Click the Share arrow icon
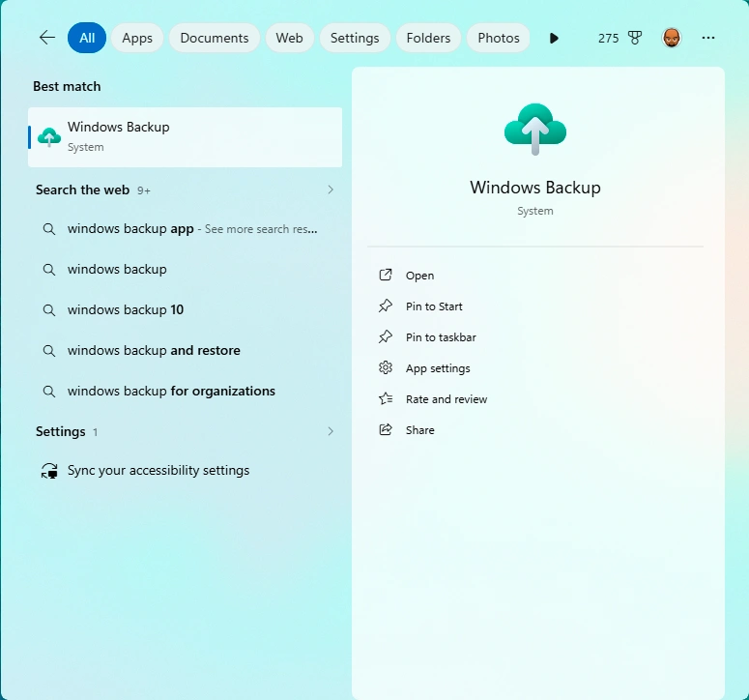Screen dimensions: 749x700 click(x=386, y=429)
